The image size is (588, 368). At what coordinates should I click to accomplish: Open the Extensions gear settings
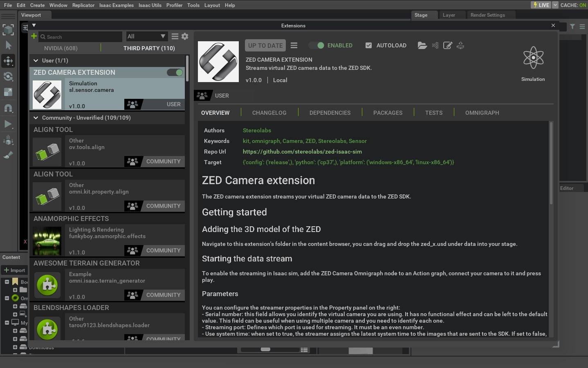(185, 36)
